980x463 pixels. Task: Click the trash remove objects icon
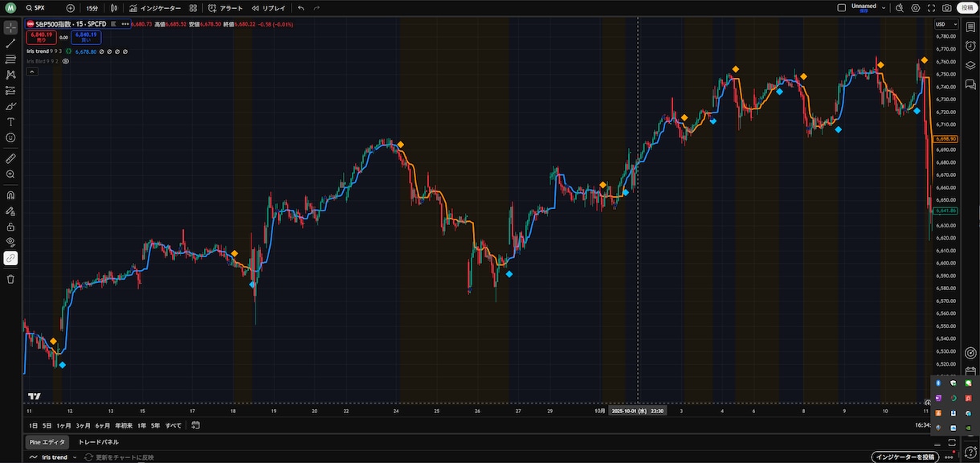(x=10, y=279)
